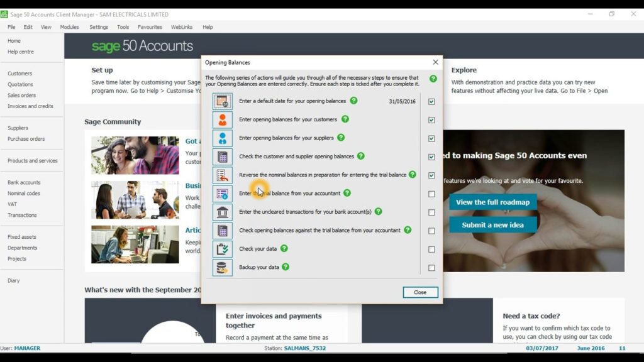Open Suppliers in sidebar

18,128
